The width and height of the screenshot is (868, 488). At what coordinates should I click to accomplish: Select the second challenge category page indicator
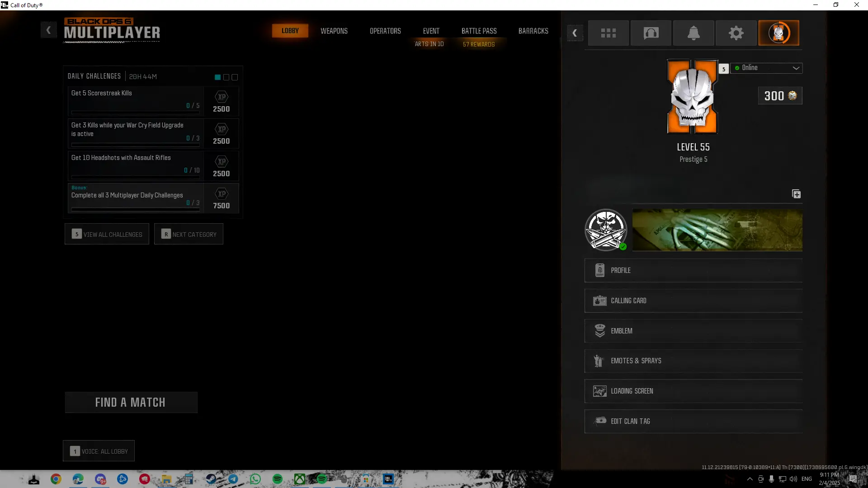(x=226, y=77)
